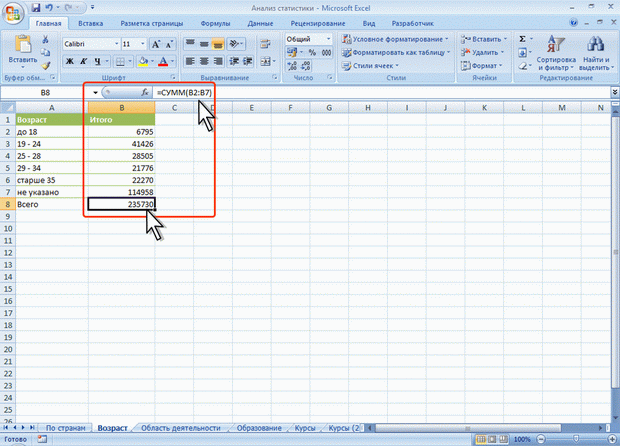620x446 pixels.
Task: Decrease indent in alignment group
Action: click(234, 61)
